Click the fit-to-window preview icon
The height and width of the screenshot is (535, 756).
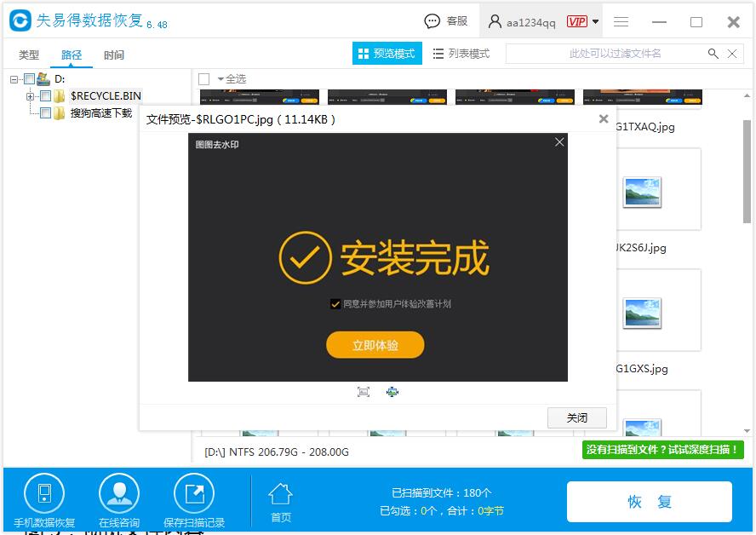pyautogui.click(x=364, y=392)
